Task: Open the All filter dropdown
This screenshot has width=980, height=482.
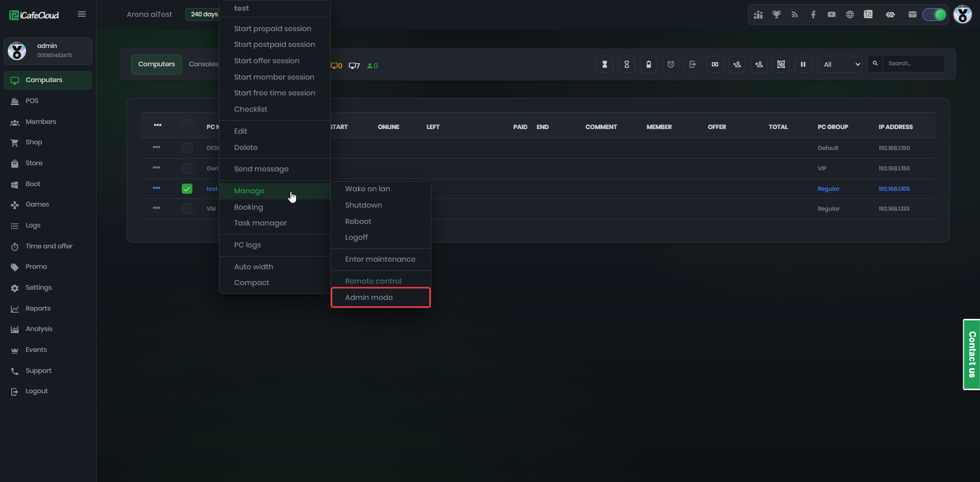Action: 840,64
